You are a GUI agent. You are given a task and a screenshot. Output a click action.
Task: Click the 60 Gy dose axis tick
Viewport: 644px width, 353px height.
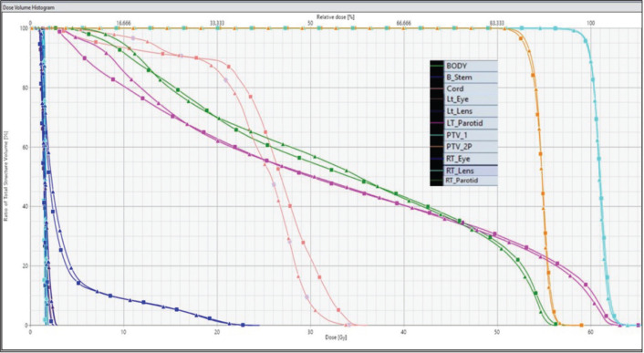[x=590, y=331]
